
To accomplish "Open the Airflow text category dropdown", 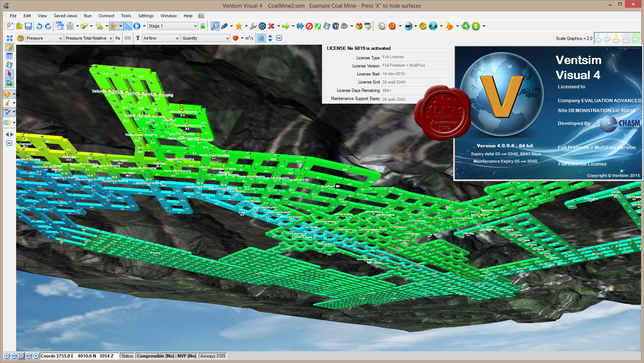I will pyautogui.click(x=161, y=38).
